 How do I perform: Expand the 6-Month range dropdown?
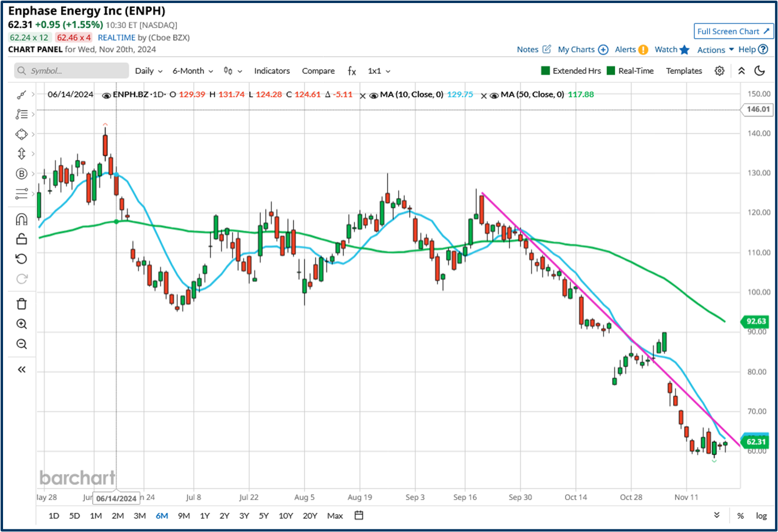190,71
